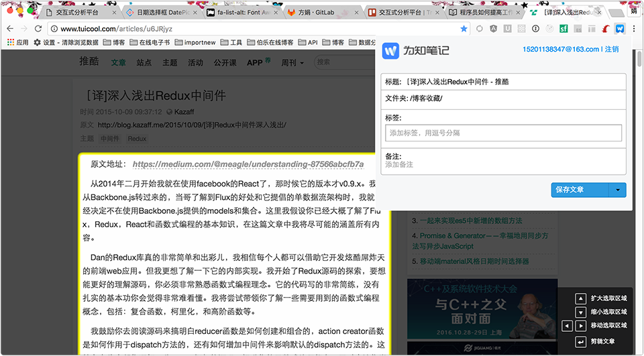Click the 保存文章 button
Screen dimensions: 644x356
coord(580,190)
